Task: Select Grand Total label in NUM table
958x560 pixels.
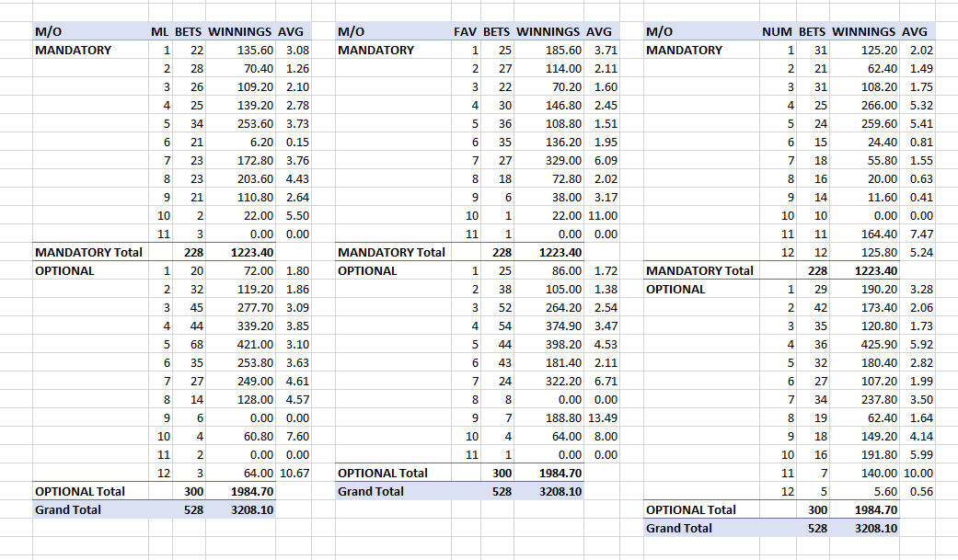Action: [679, 528]
